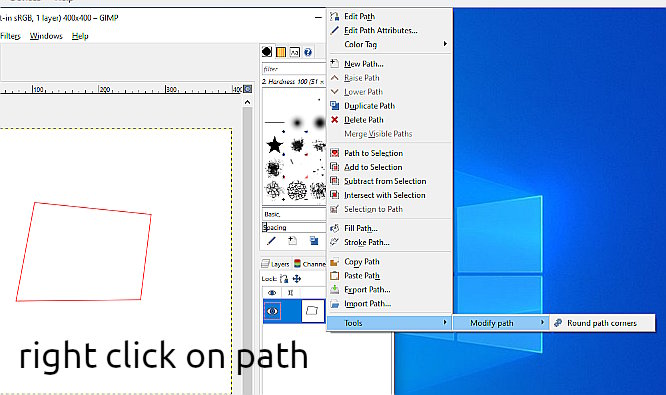
Task: Toggle path visibility eye icon
Action: pyautogui.click(x=272, y=311)
